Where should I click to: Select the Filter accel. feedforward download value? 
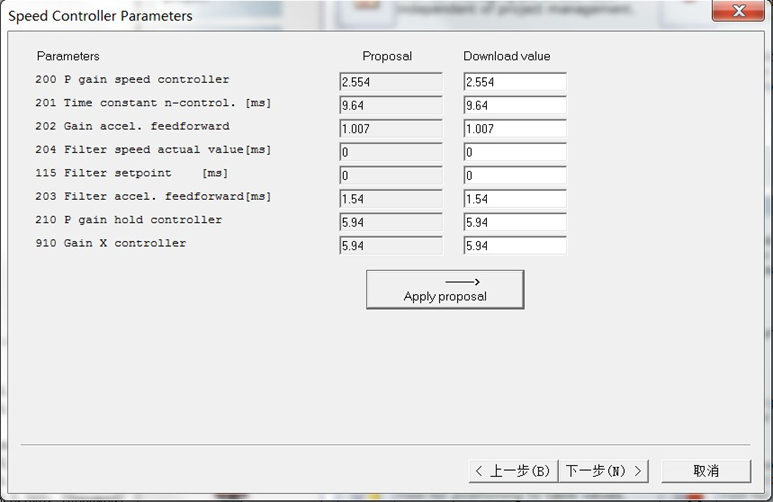[x=515, y=199]
